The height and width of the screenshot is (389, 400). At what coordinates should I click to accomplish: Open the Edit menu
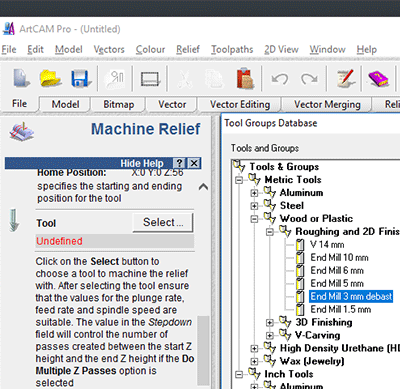[x=35, y=49]
